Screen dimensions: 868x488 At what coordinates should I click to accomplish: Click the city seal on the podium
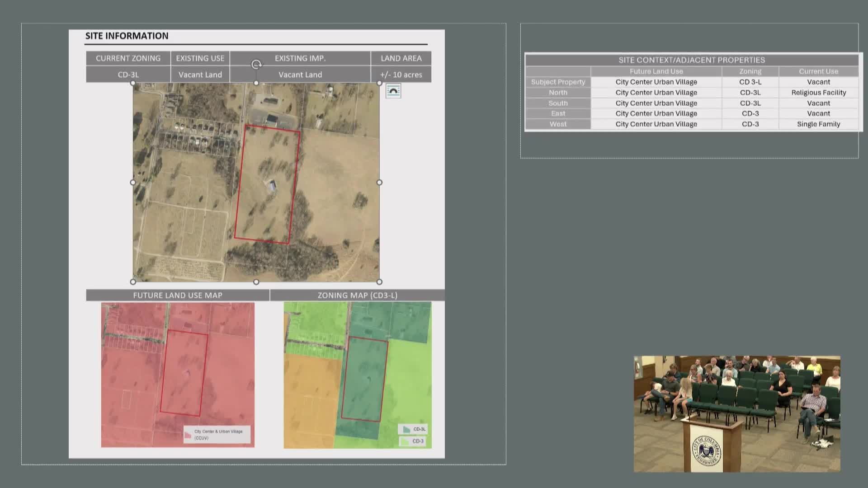pos(707,450)
